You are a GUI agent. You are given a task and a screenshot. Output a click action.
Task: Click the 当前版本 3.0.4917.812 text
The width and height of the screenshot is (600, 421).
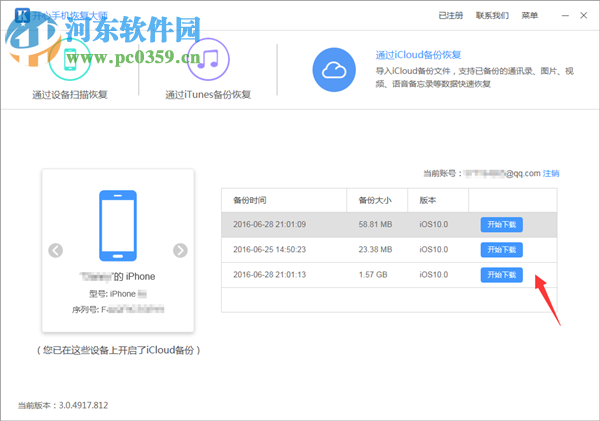(x=63, y=405)
